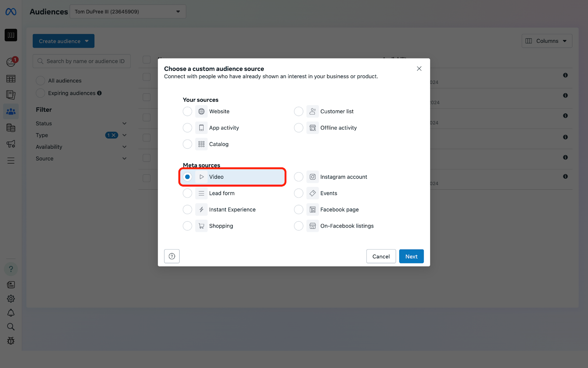Open the bell notifications icon
The image size is (588, 368).
click(11, 313)
